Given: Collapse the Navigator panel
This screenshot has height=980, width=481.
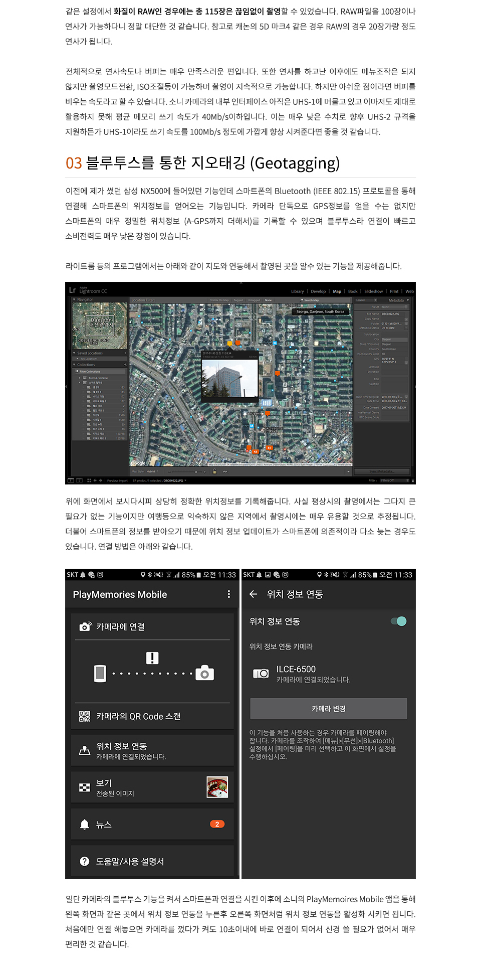Looking at the screenshot, I should tap(74, 299).
